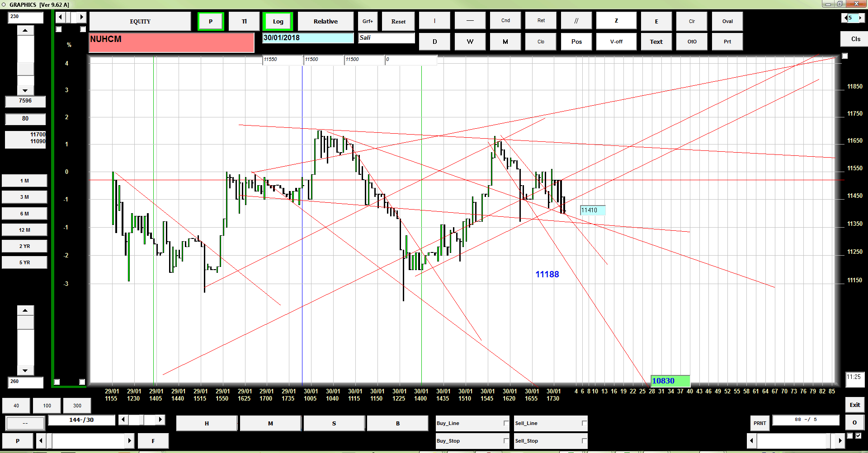Click the O button below Exit
The width and height of the screenshot is (868, 453).
[854, 423]
